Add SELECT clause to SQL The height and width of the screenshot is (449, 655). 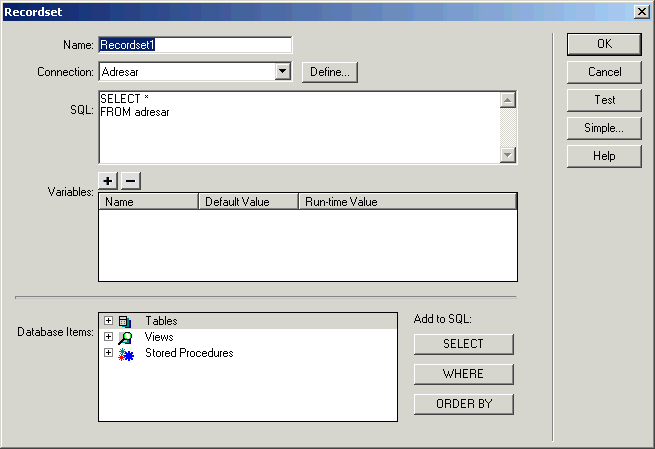coord(464,344)
